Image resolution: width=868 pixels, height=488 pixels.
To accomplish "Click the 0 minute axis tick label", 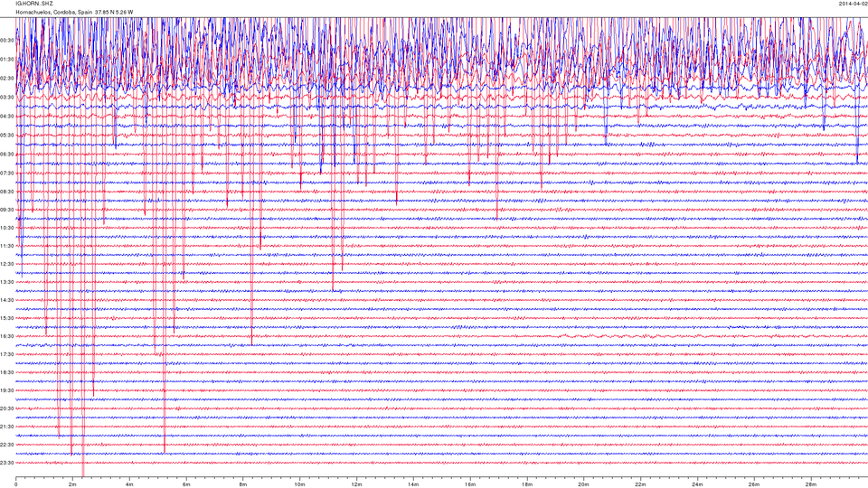I will coord(15,484).
